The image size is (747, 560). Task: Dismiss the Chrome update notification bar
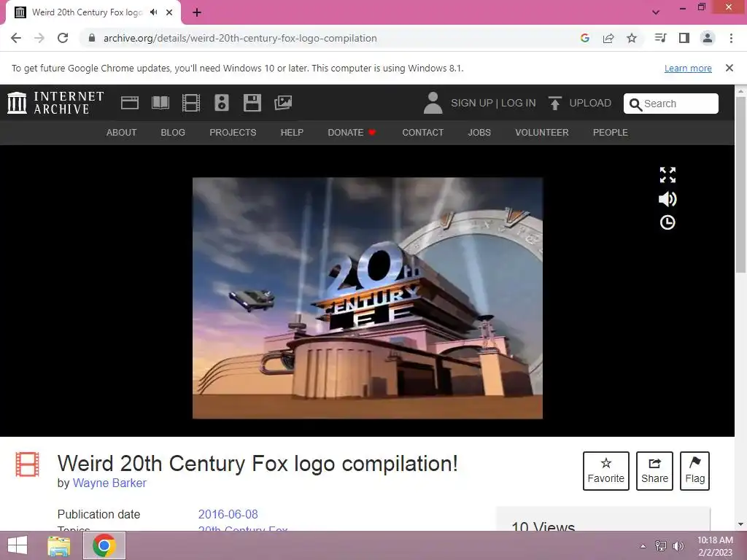pos(729,68)
